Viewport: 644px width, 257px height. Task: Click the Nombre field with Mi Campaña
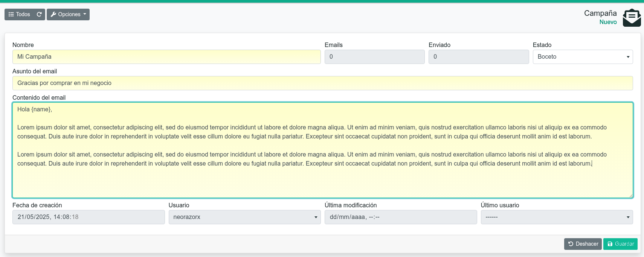(x=166, y=57)
